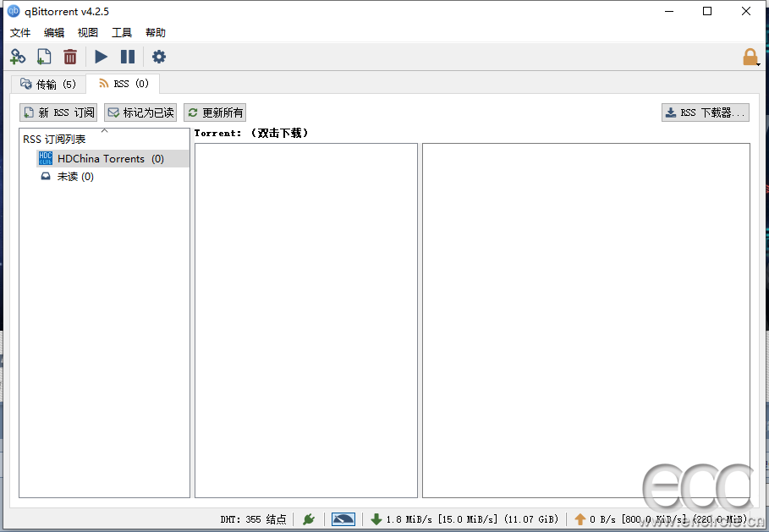
Task: Click the green download speed arrow
Action: (376, 519)
